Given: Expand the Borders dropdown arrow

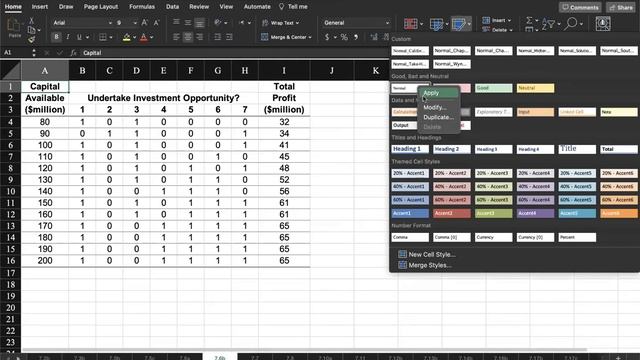Looking at the screenshot, I should point(111,38).
